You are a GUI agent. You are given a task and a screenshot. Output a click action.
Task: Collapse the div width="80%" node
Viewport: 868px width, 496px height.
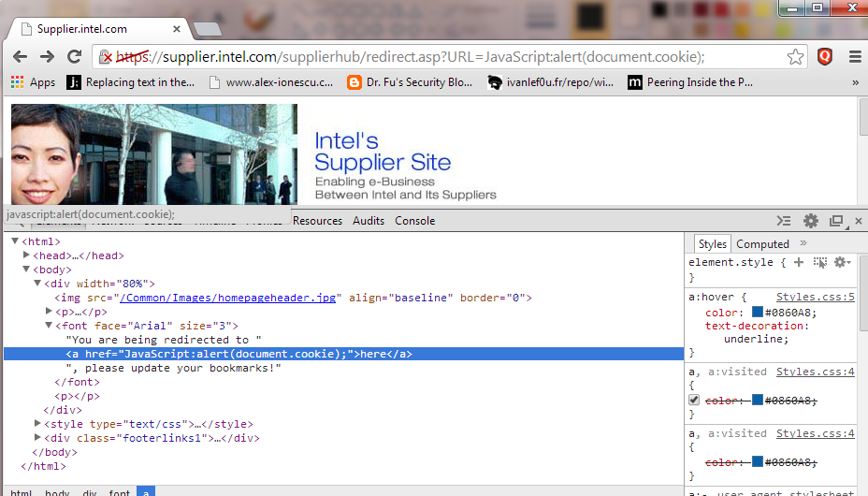click(x=37, y=283)
